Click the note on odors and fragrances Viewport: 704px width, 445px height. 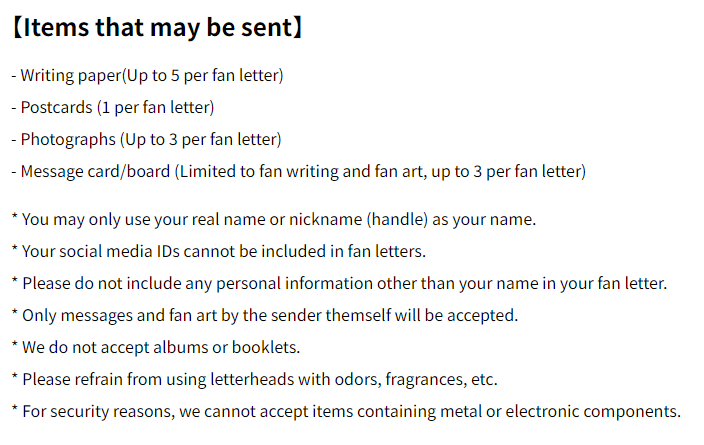255,379
